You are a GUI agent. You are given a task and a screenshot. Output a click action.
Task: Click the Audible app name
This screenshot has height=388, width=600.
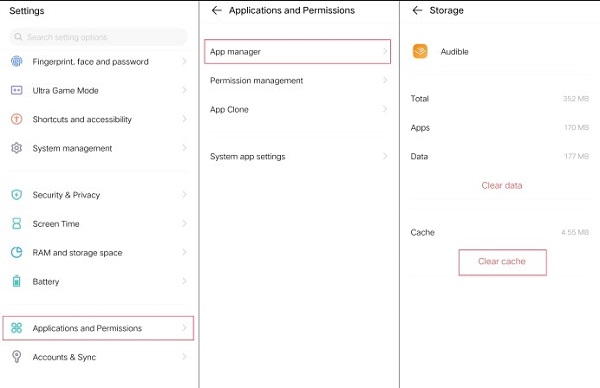pos(454,52)
